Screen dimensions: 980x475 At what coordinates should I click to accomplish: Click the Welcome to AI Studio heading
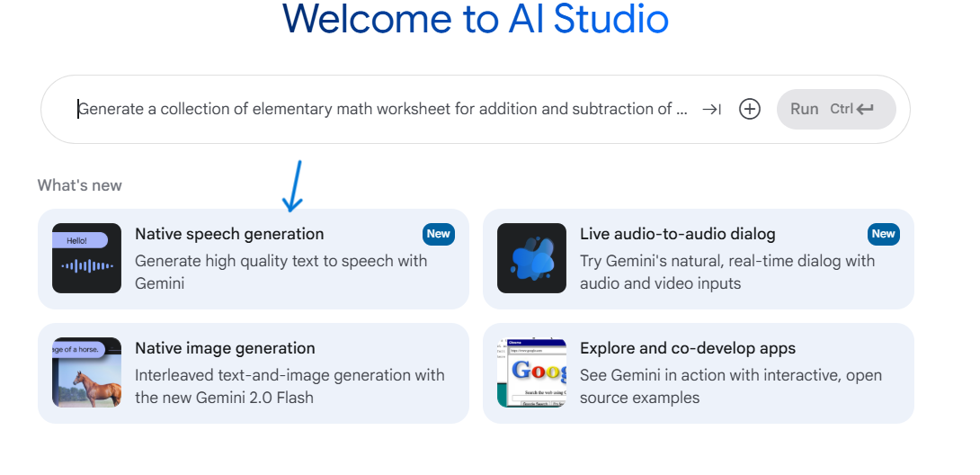pos(476,18)
